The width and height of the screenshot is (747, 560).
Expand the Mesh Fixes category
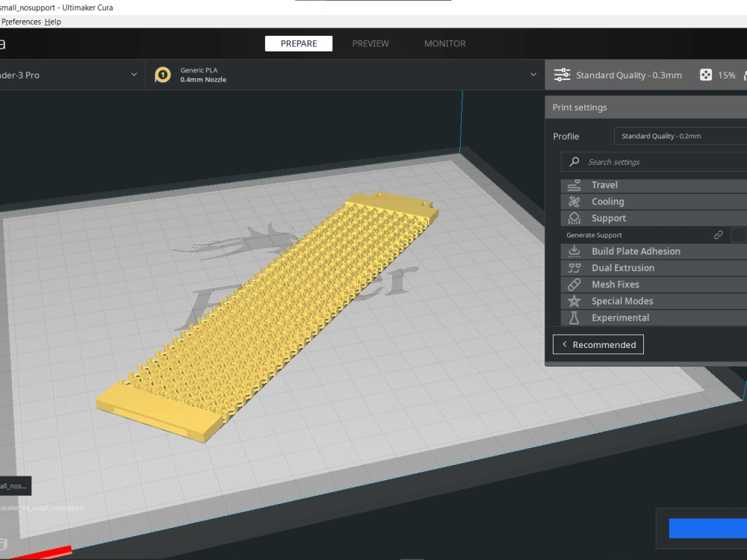[654, 284]
